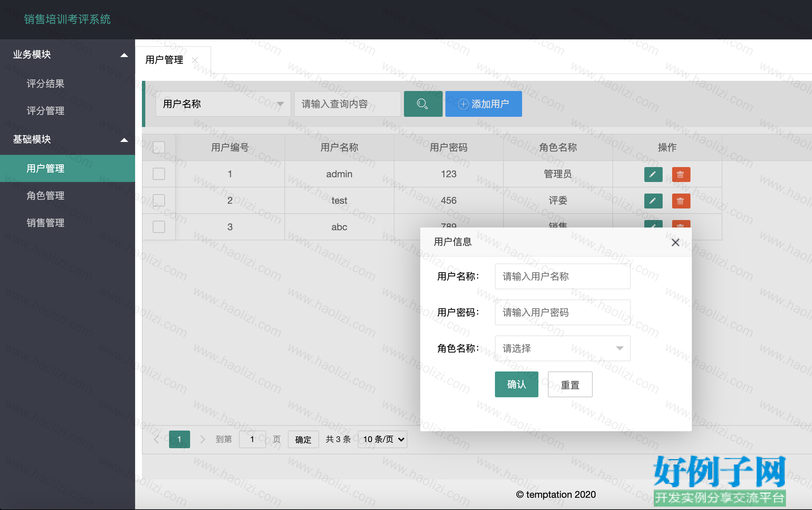Open the 角色名称 请选择 dropdown
Viewport: 812px width, 510px height.
pyautogui.click(x=562, y=348)
